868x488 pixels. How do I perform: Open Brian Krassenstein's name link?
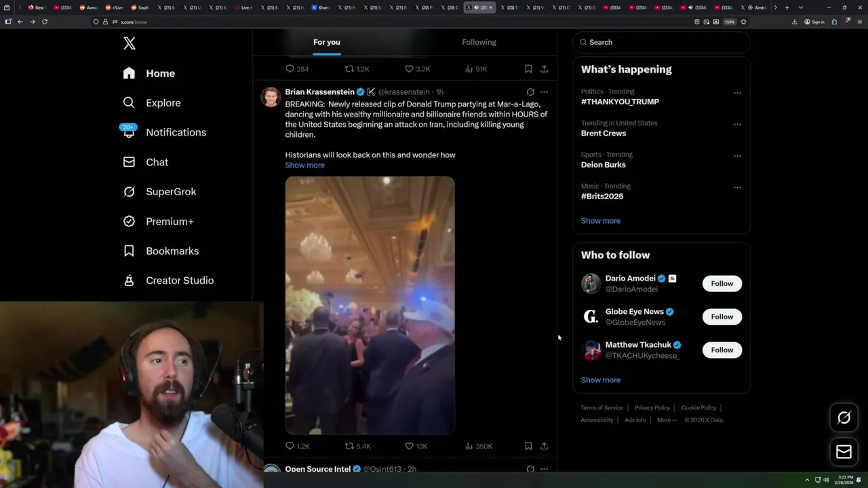click(x=319, y=91)
